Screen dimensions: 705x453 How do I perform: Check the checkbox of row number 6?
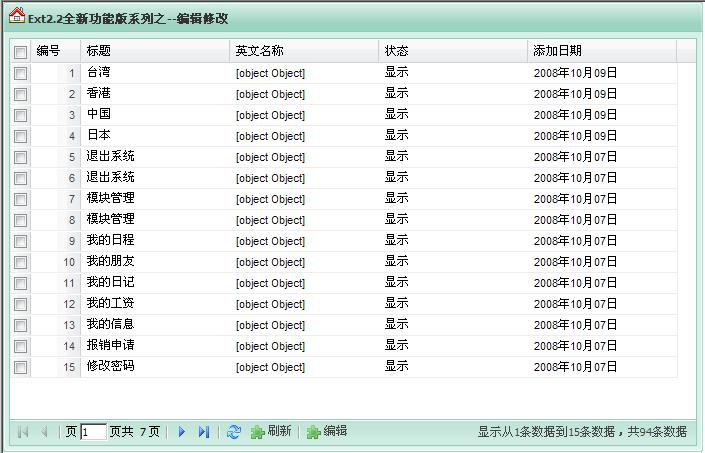[20, 178]
